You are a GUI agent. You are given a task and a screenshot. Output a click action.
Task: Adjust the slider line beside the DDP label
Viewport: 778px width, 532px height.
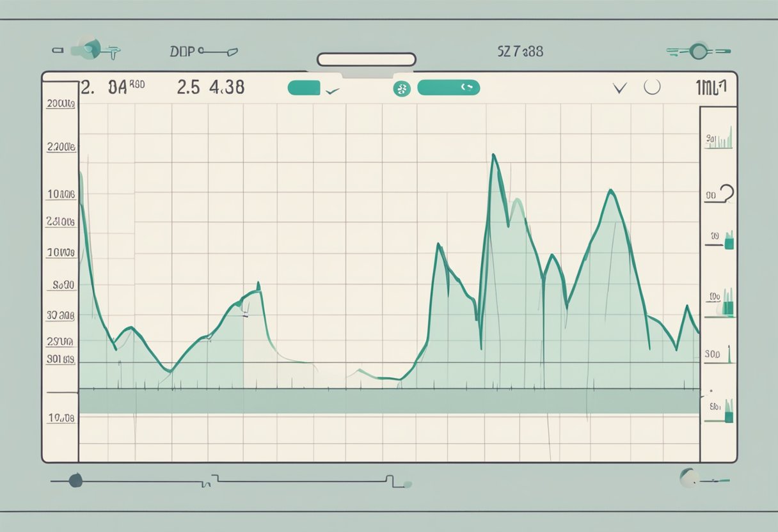218,50
